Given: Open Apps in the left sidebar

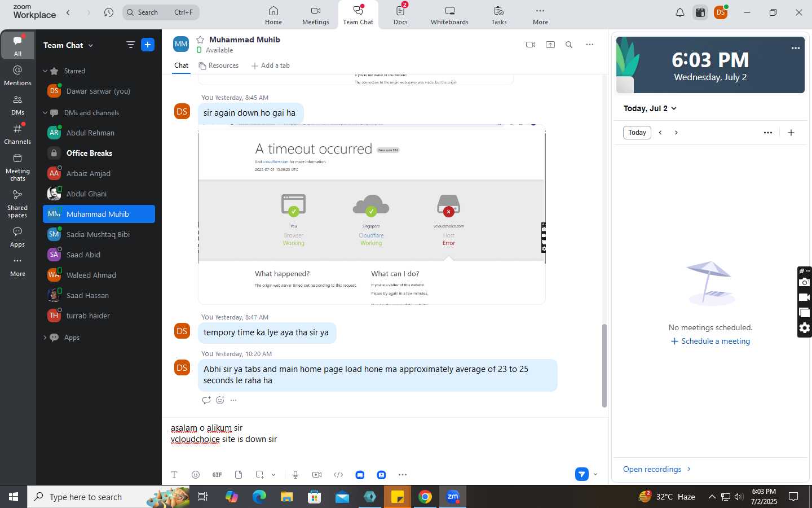Looking at the screenshot, I should (18, 237).
